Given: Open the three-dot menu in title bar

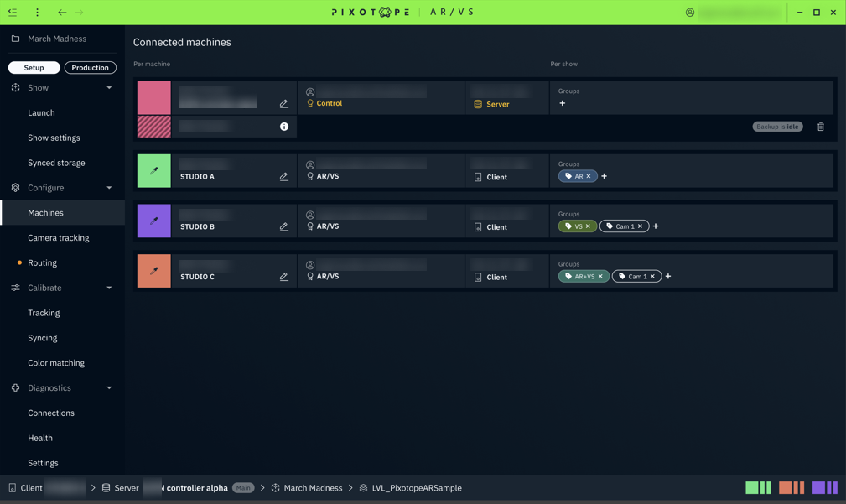Looking at the screenshot, I should tap(37, 12).
